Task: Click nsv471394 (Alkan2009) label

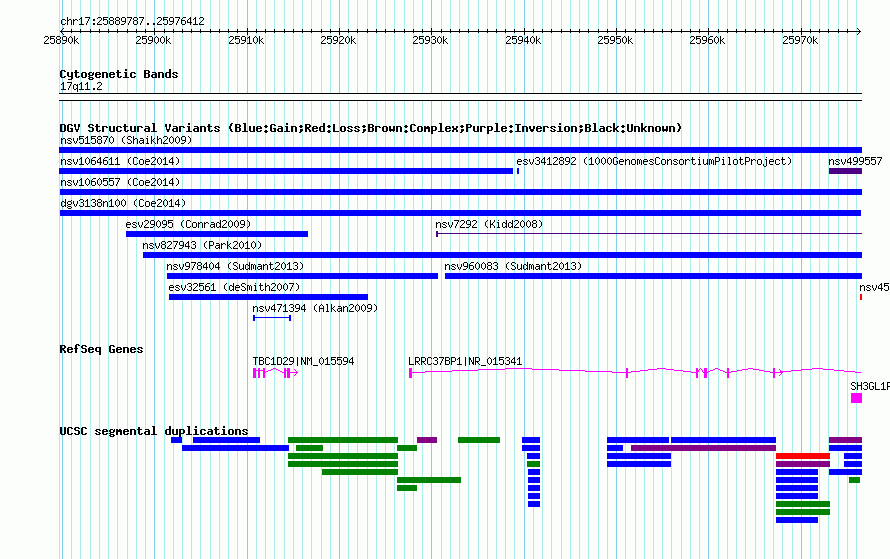Action: 315,308
